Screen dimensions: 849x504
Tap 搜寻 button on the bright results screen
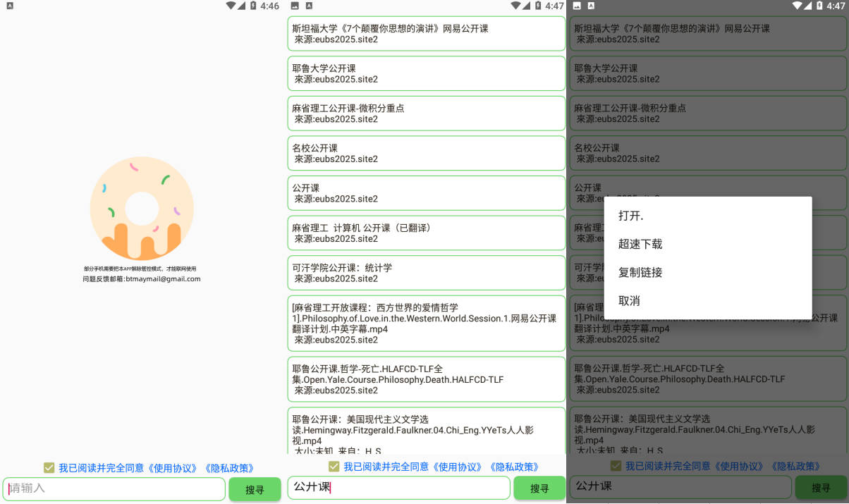539,488
